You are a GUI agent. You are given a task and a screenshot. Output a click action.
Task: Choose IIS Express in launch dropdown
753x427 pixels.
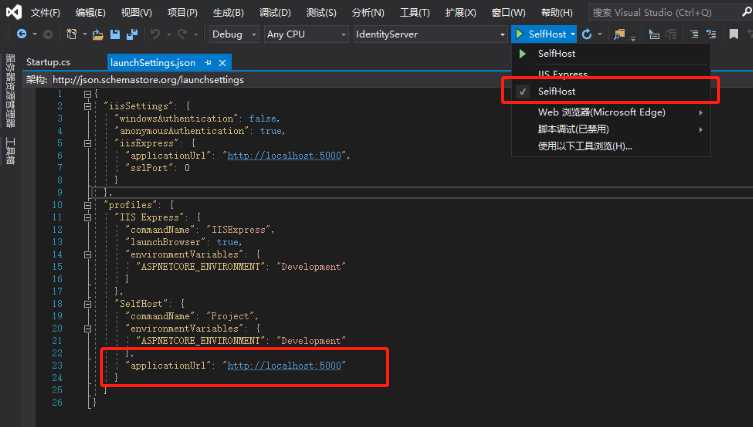[610, 73]
